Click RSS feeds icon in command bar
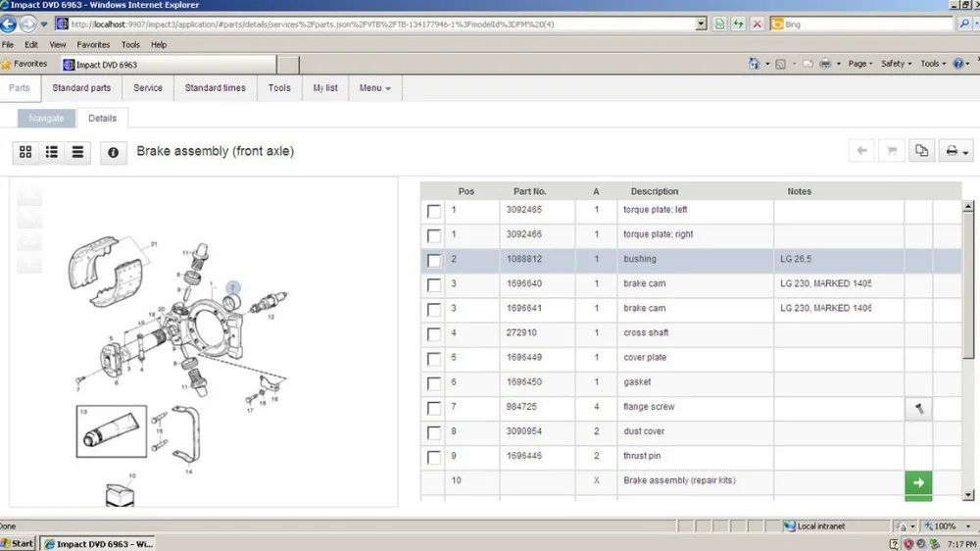This screenshot has height=551, width=980. [780, 64]
